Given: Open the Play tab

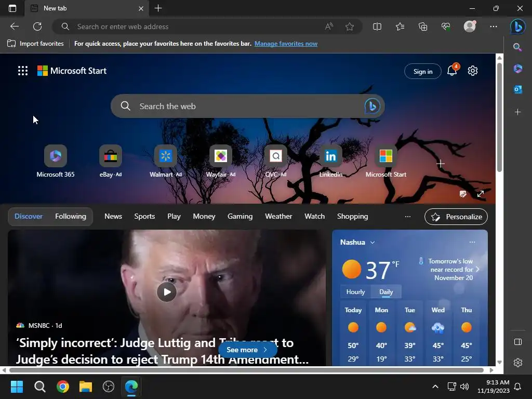Looking at the screenshot, I should click(174, 217).
